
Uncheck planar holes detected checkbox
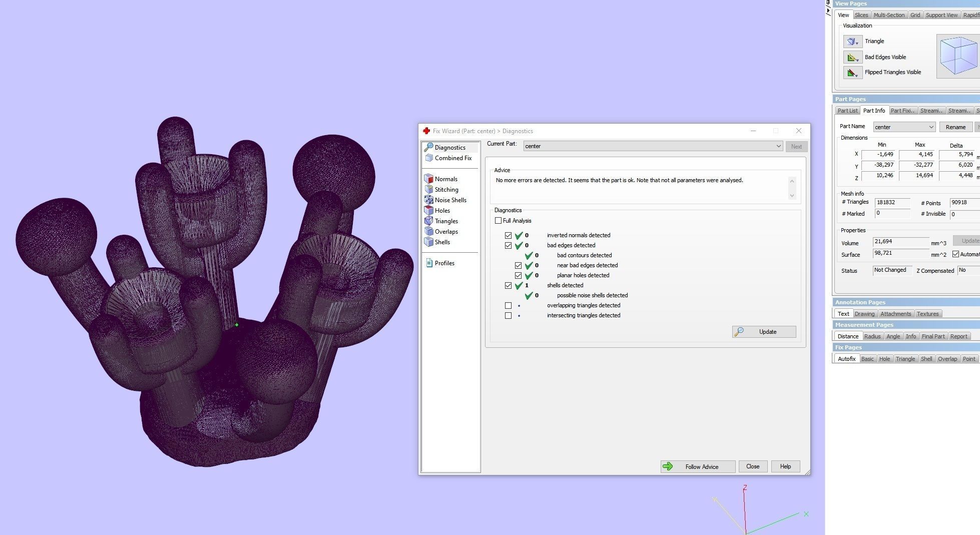pos(518,275)
